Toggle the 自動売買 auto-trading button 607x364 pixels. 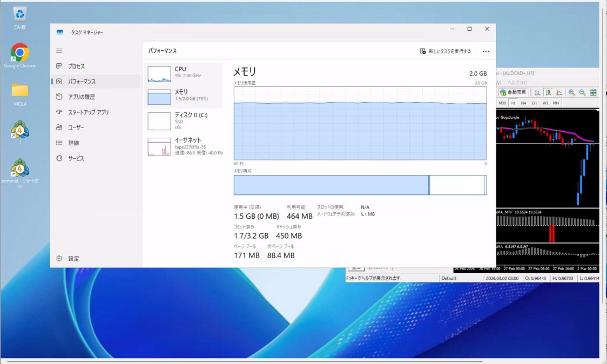pos(513,92)
